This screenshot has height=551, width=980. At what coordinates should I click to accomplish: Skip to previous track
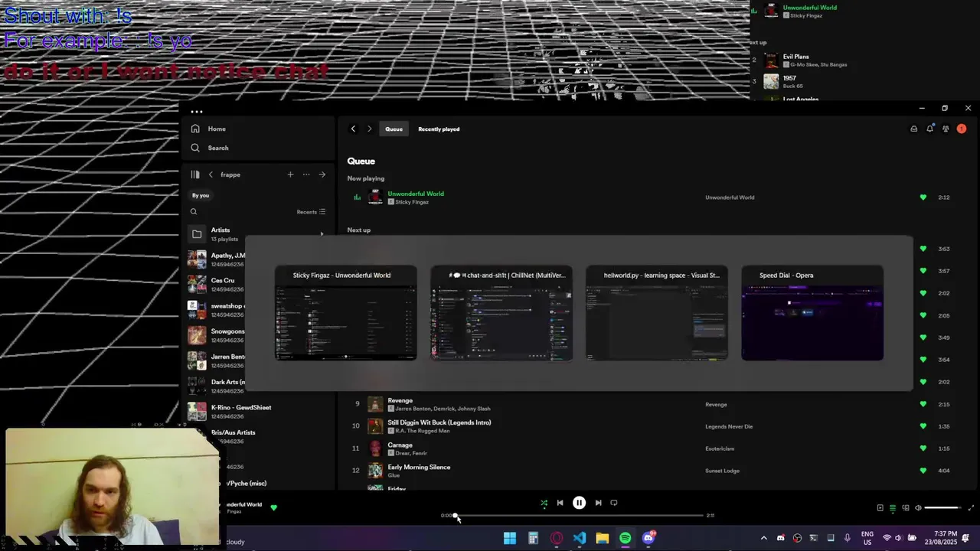click(560, 503)
